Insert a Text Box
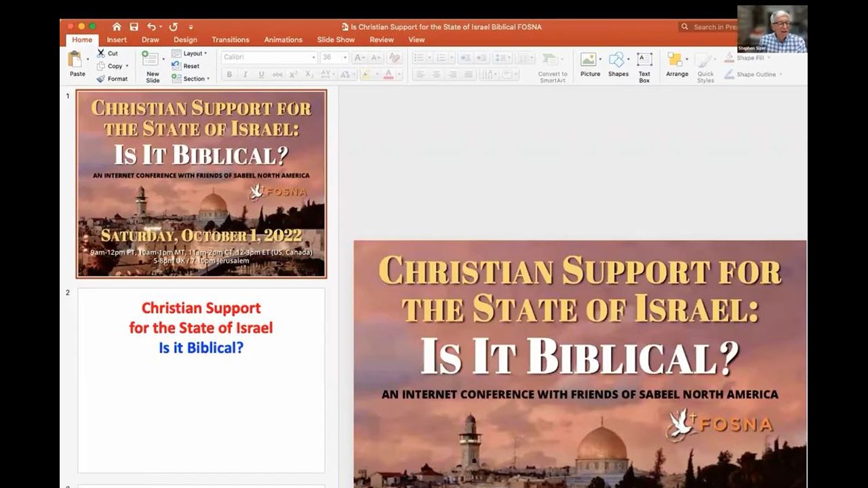The width and height of the screenshot is (868, 488). pyautogui.click(x=644, y=61)
